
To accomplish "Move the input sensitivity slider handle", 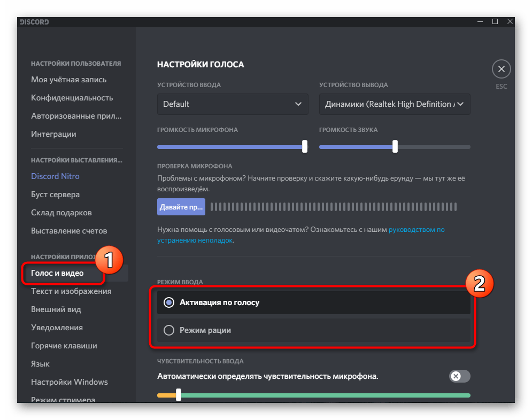I will click(179, 395).
